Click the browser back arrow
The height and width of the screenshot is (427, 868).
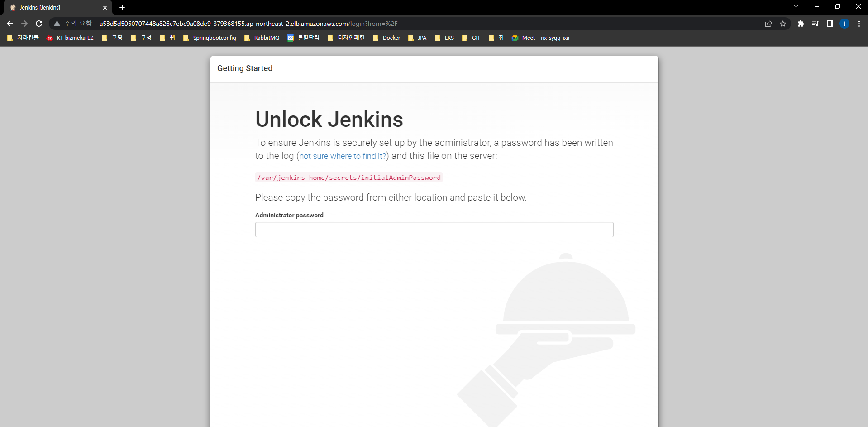pyautogui.click(x=10, y=24)
